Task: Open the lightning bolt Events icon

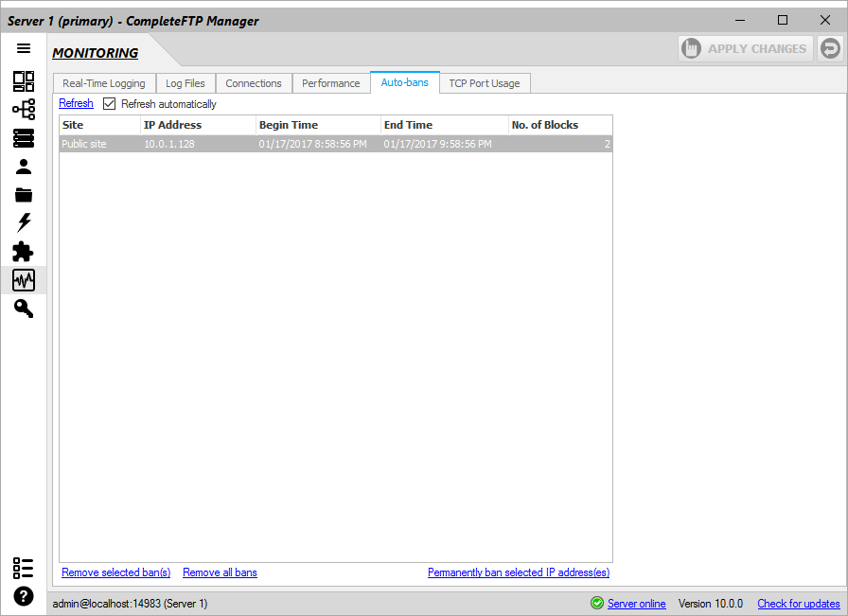Action: click(x=24, y=222)
